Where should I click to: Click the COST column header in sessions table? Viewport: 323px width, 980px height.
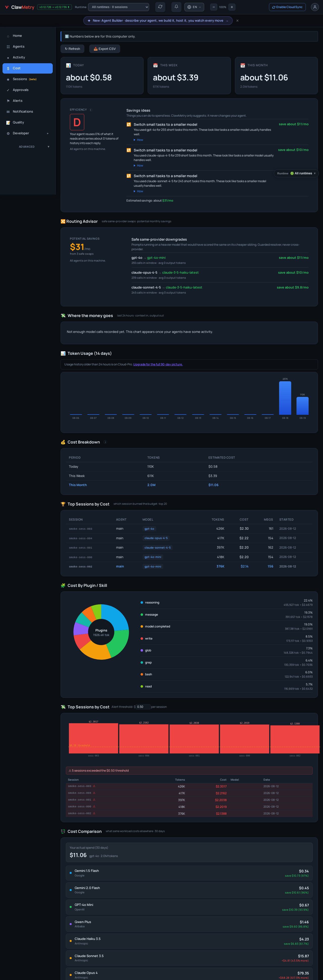(244, 520)
